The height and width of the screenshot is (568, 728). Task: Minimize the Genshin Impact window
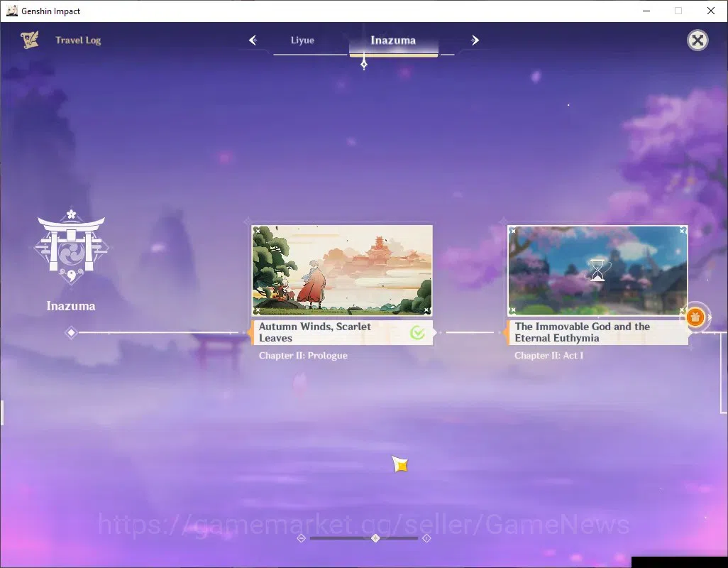click(646, 11)
